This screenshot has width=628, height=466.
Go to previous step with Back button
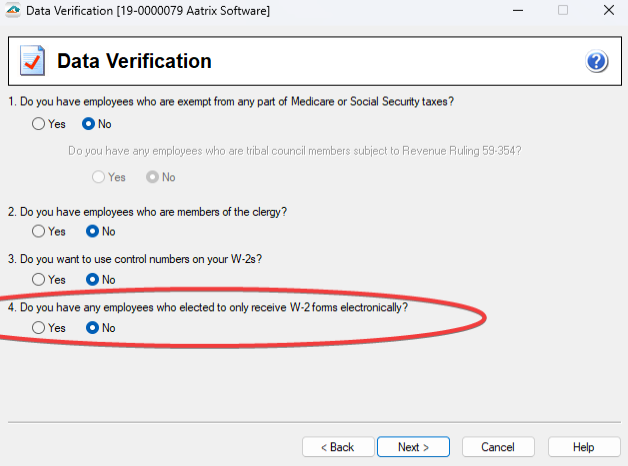[x=335, y=447]
